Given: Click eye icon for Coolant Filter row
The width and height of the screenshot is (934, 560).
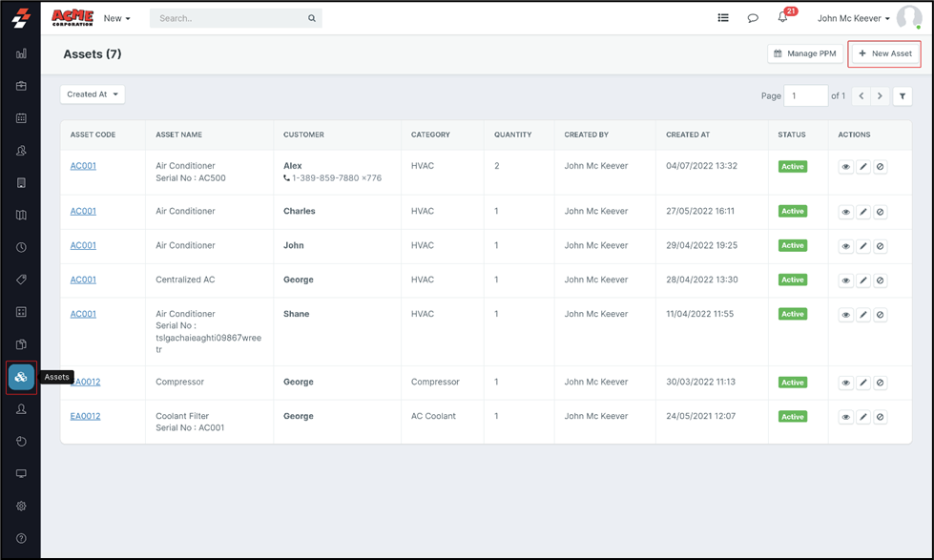Looking at the screenshot, I should 845,417.
